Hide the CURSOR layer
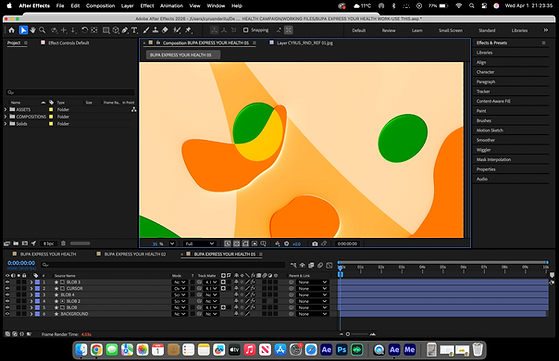 [x=7, y=289]
